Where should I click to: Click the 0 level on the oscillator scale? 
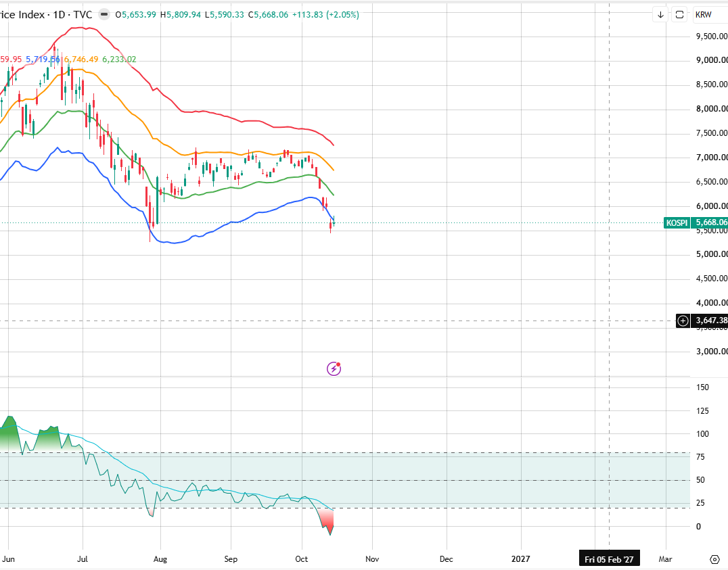pos(698,526)
